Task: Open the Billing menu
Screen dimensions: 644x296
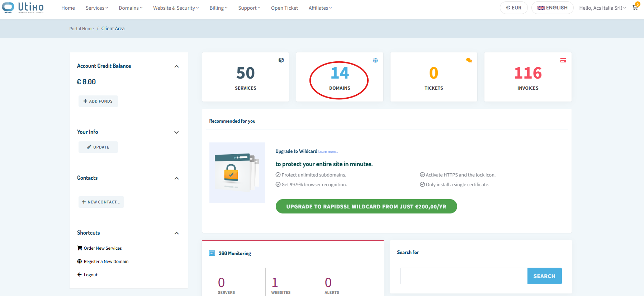Action: (218, 8)
